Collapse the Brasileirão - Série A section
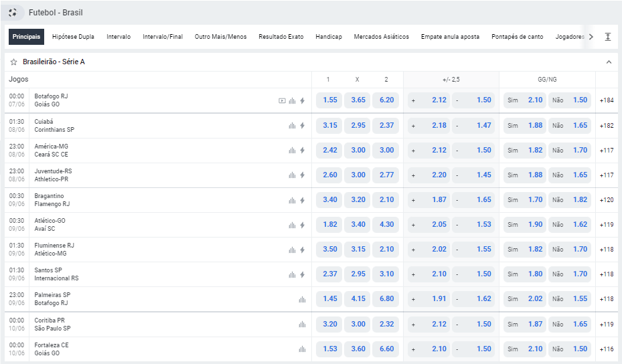 click(x=609, y=62)
